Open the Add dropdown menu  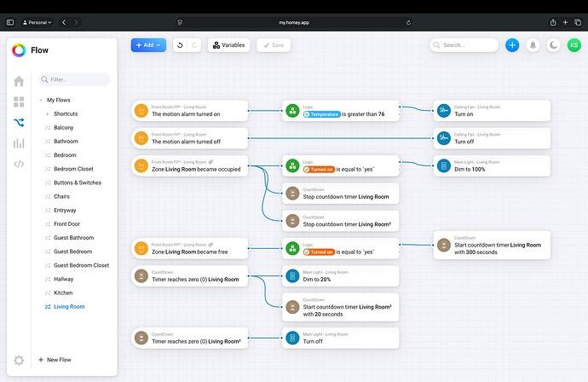[x=148, y=45]
